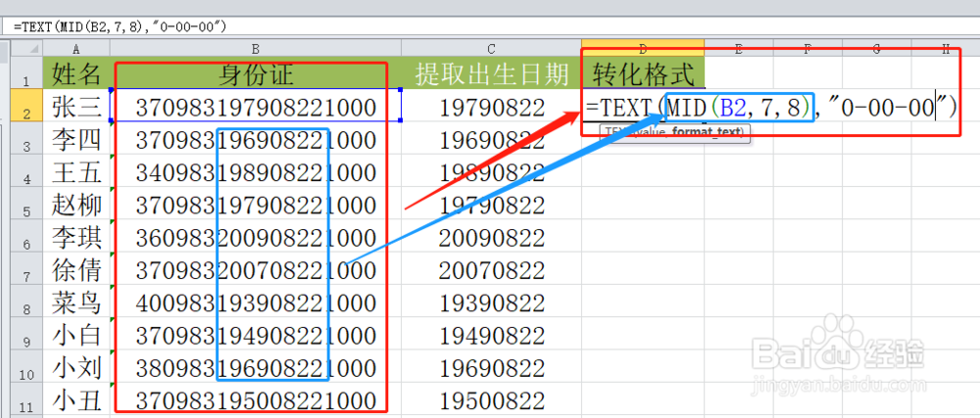Image resolution: width=980 pixels, height=418 pixels.
Task: Select column B header
Action: 256,49
